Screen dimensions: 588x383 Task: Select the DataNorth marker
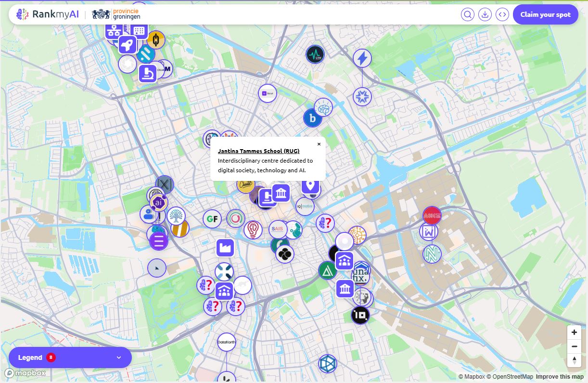point(227,342)
